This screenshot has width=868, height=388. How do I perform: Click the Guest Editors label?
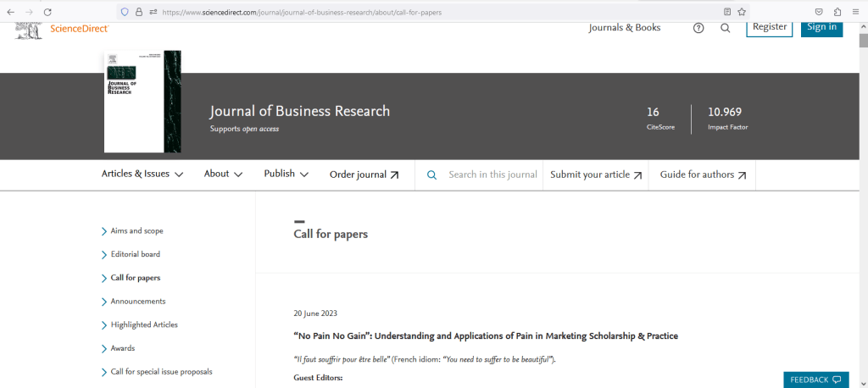(x=319, y=378)
